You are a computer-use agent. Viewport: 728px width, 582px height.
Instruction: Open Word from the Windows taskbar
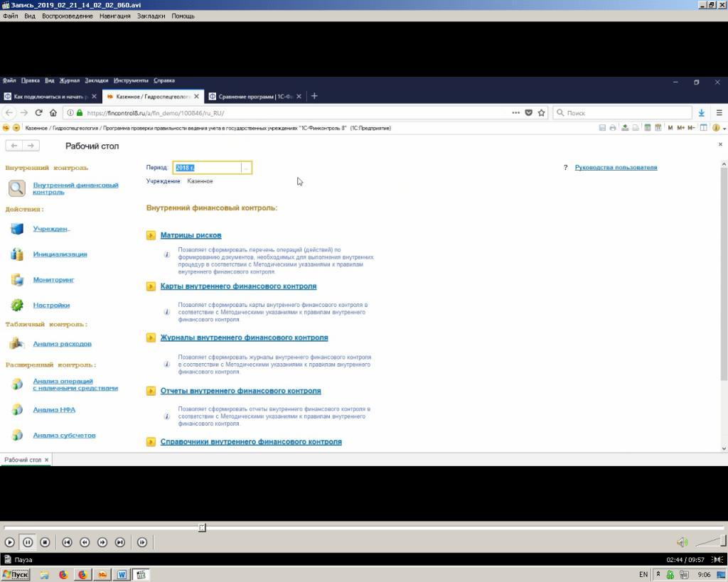122,574
